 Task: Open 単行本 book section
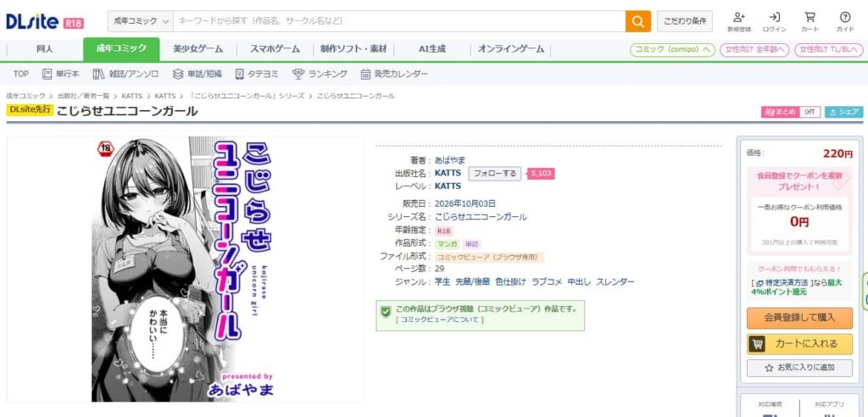point(61,74)
